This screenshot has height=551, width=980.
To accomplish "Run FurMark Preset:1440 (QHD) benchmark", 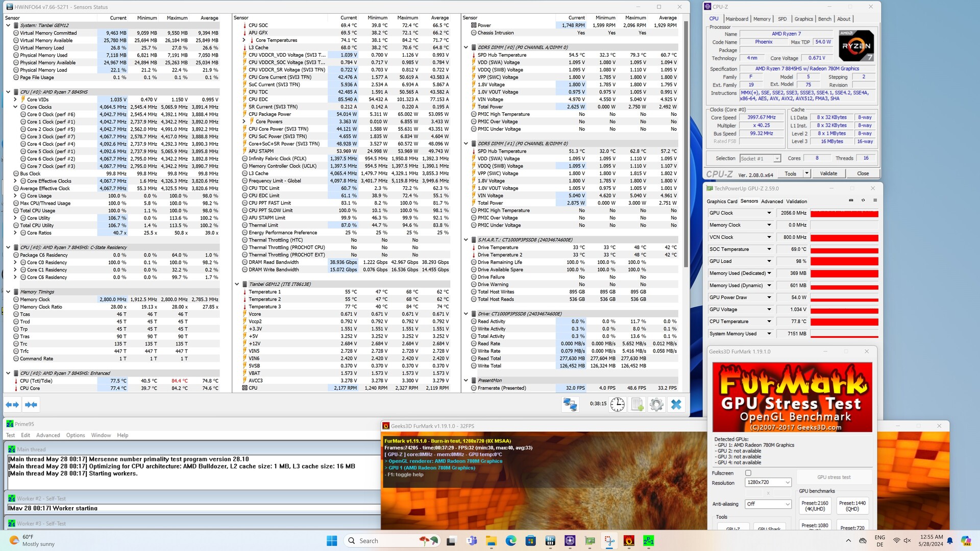I will click(x=852, y=506).
